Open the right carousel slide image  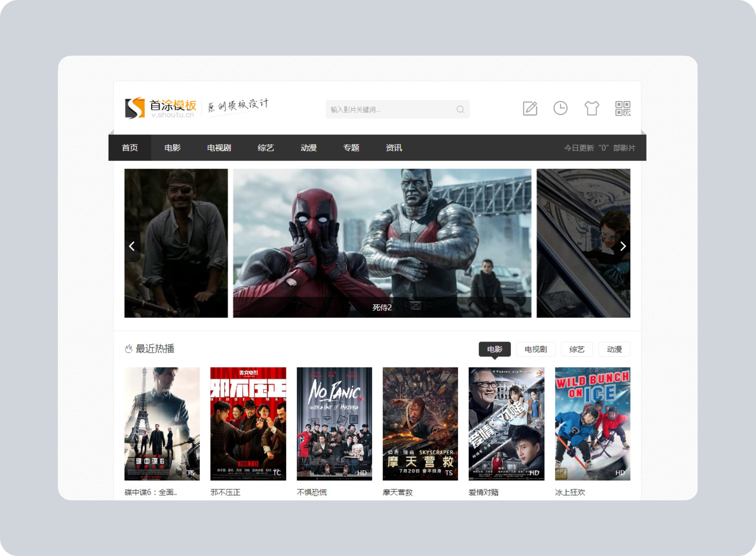583,243
